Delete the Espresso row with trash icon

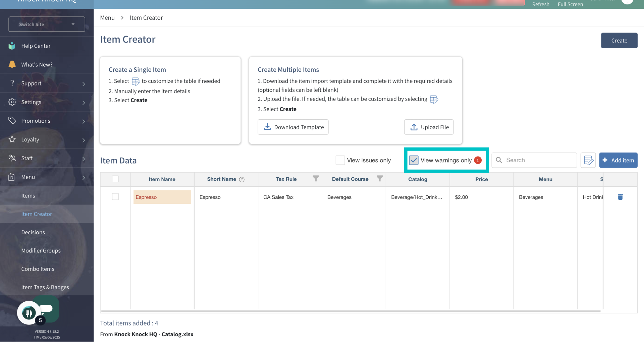tap(620, 197)
